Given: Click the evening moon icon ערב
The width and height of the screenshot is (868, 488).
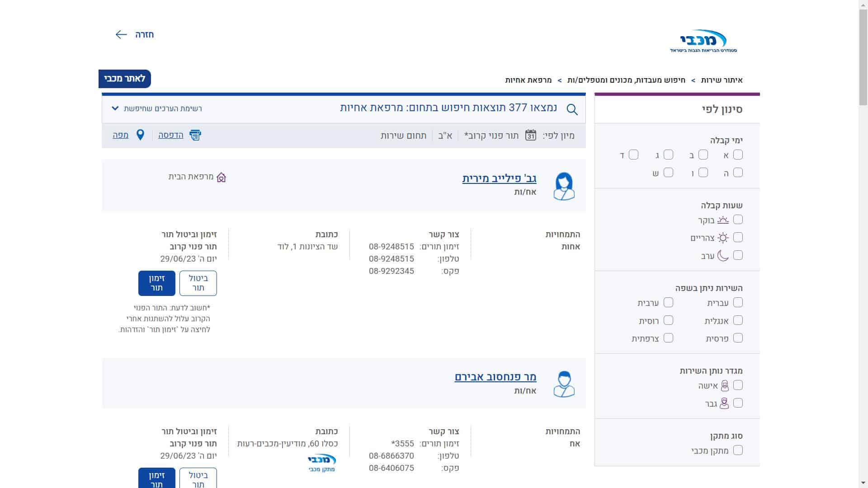Looking at the screenshot, I should [723, 255].
